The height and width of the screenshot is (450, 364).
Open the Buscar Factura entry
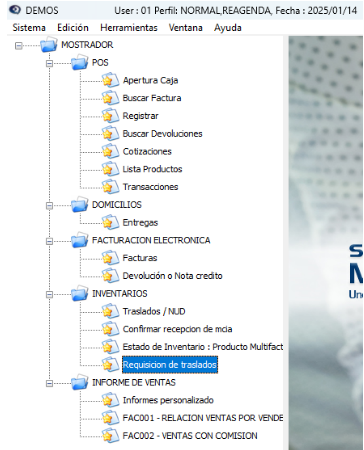click(x=152, y=98)
